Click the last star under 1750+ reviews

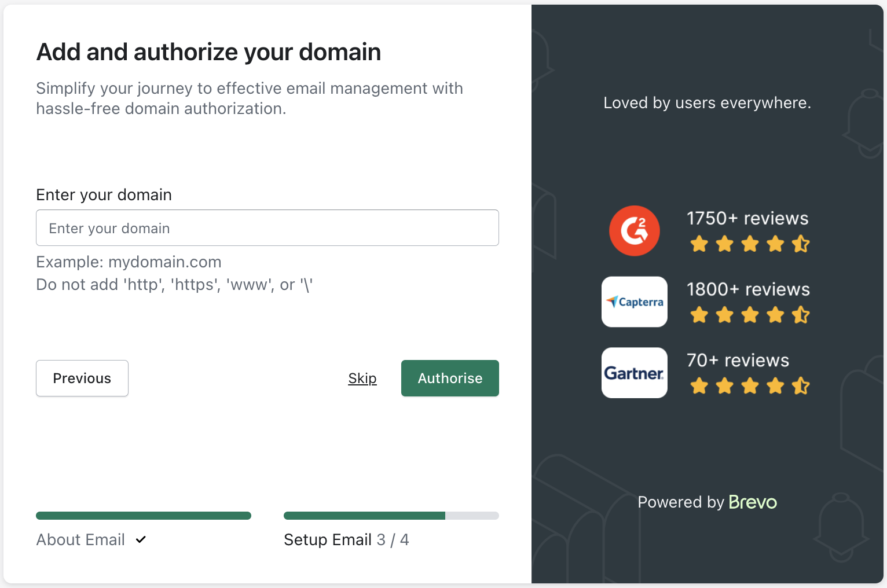coord(801,244)
